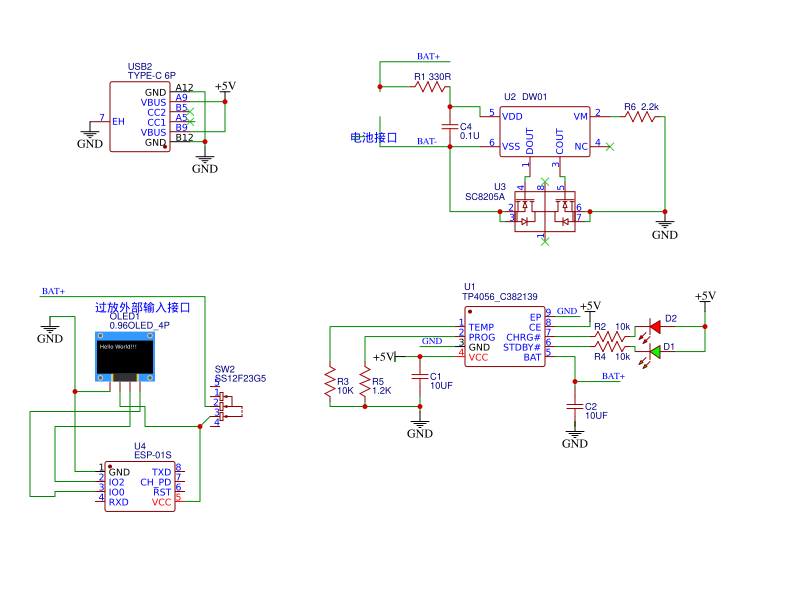Click the DOUT pin label on DW01

tap(530, 141)
